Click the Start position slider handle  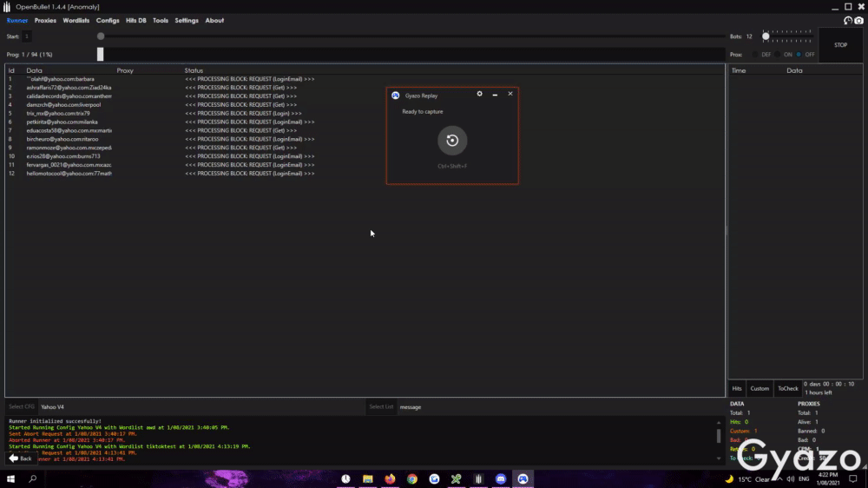tap(101, 36)
